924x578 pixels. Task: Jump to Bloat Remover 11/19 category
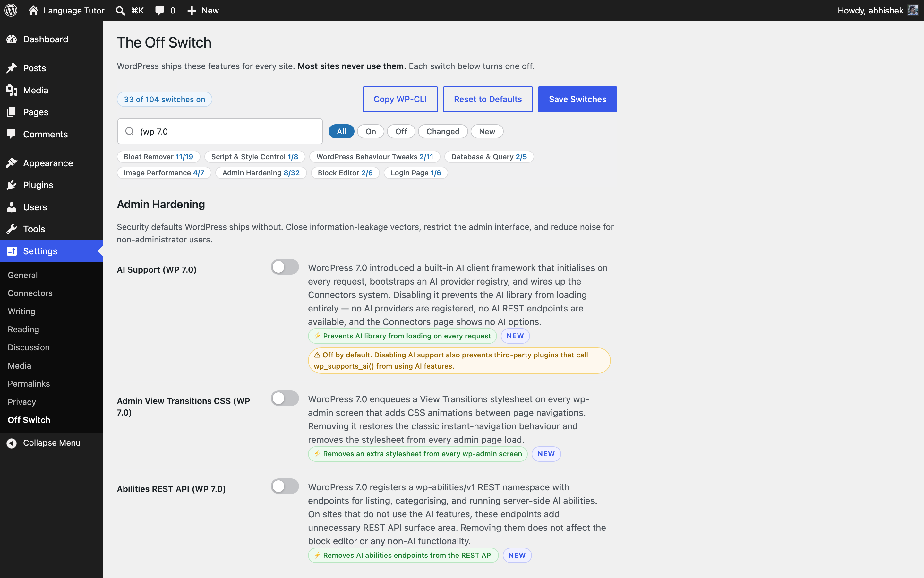(x=158, y=157)
